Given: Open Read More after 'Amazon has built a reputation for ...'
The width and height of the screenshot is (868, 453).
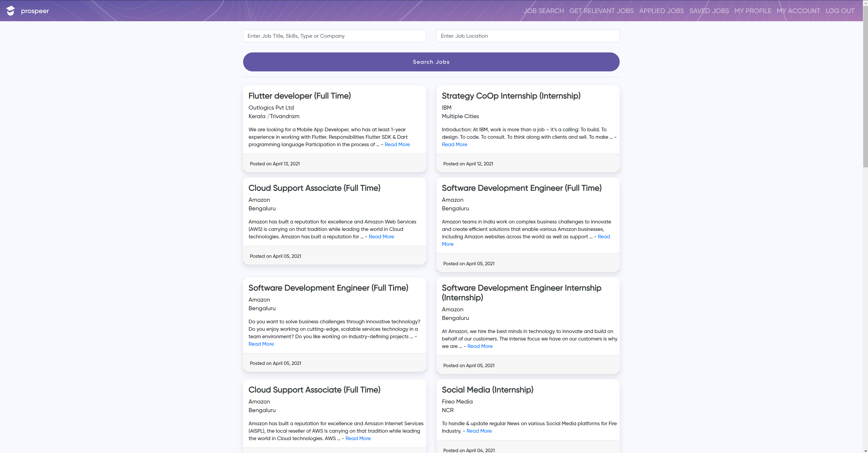Looking at the screenshot, I should click(x=381, y=237).
